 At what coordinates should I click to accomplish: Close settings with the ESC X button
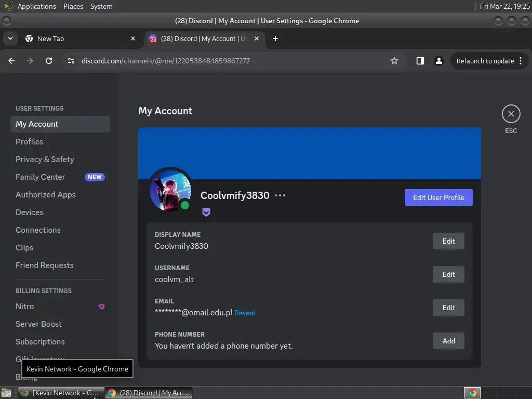[x=511, y=114]
